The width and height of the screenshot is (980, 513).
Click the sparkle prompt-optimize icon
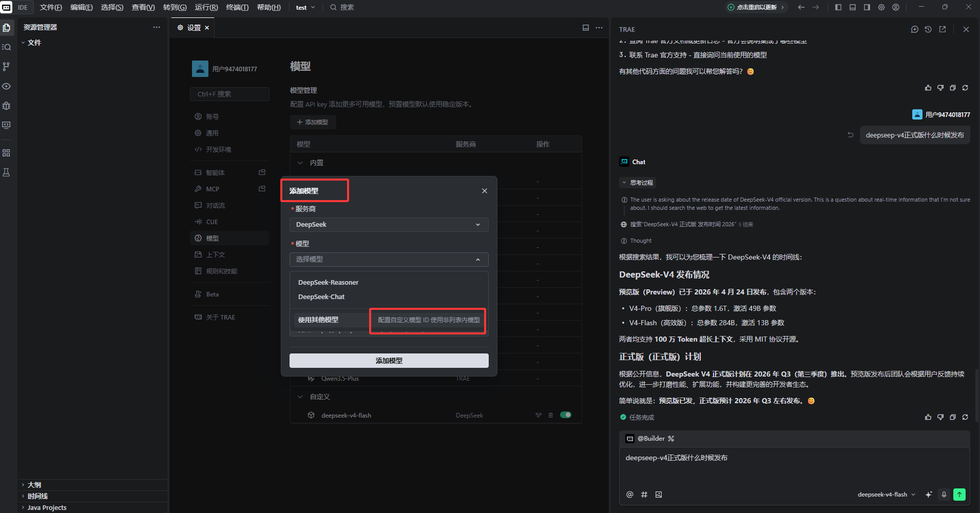tap(929, 495)
